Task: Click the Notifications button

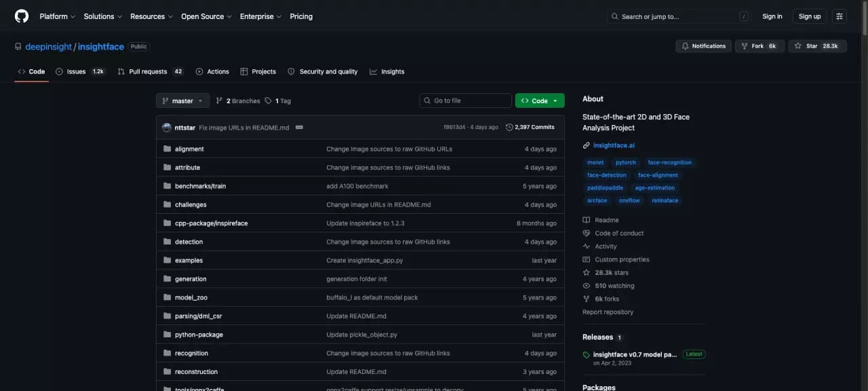Action: coord(703,46)
